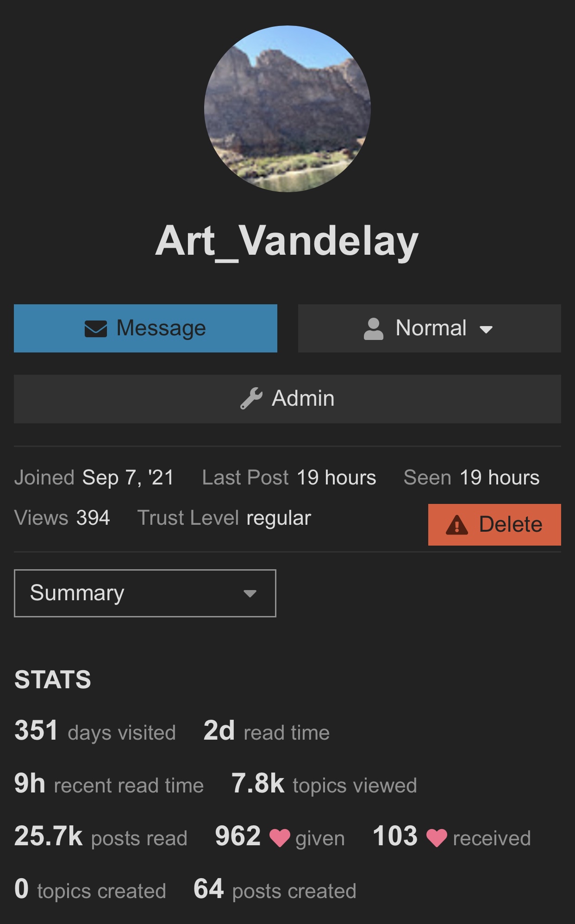This screenshot has width=575, height=924.
Task: Click the wrench icon next to Admin
Action: [x=251, y=398]
